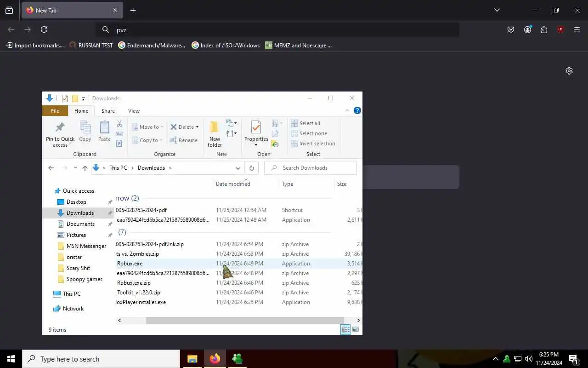Show hidden system tray icons
The height and width of the screenshot is (368, 588).
pos(496,359)
